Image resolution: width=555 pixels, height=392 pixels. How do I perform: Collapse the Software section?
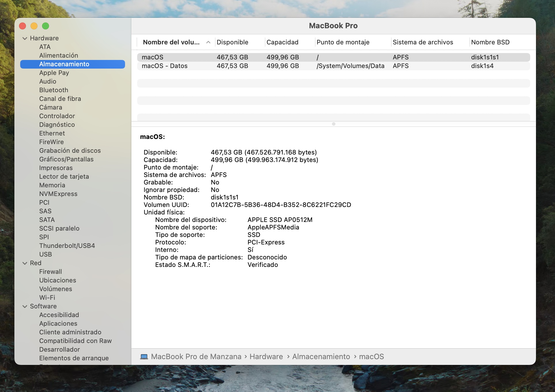click(25, 306)
